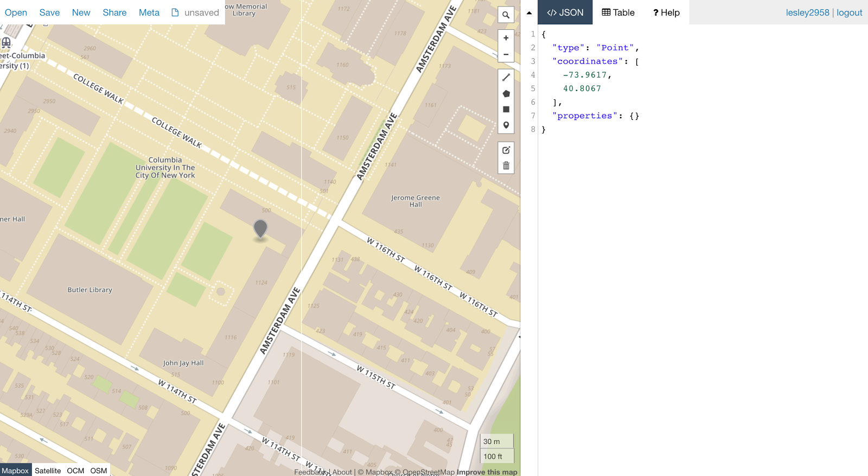Switch to the Table tab
The image size is (868, 476).
coord(618,12)
